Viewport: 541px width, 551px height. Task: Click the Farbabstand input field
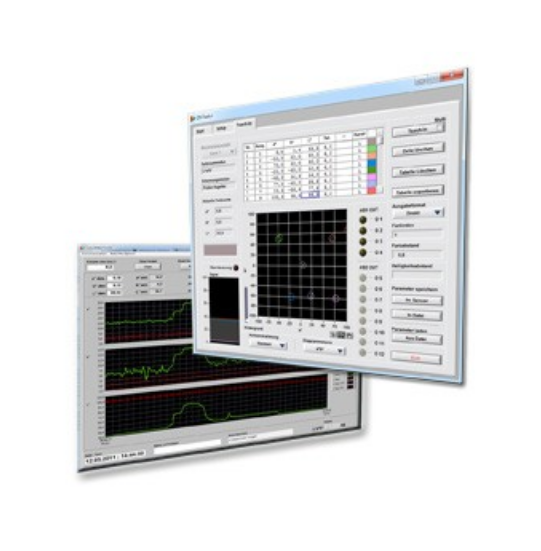tap(416, 254)
